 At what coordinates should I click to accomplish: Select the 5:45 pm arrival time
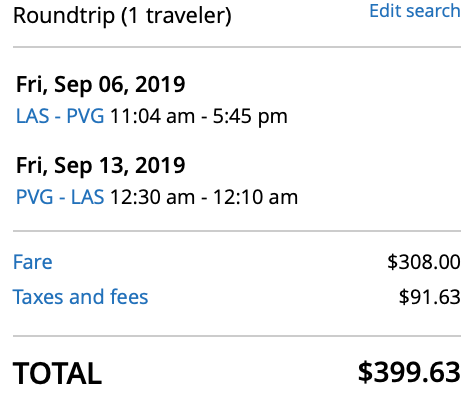tap(250, 117)
